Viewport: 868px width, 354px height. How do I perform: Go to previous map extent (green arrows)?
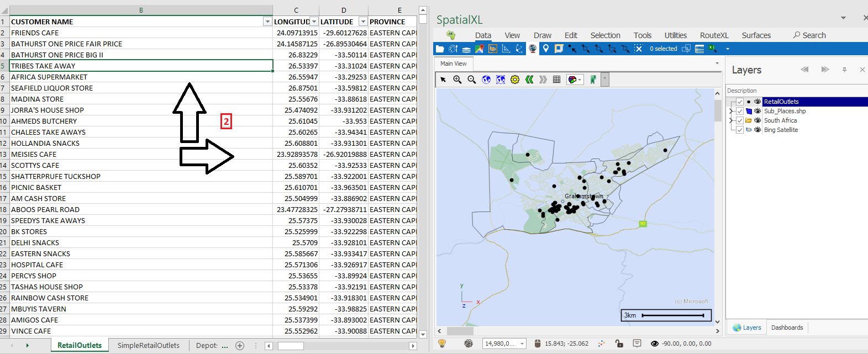[x=529, y=80]
